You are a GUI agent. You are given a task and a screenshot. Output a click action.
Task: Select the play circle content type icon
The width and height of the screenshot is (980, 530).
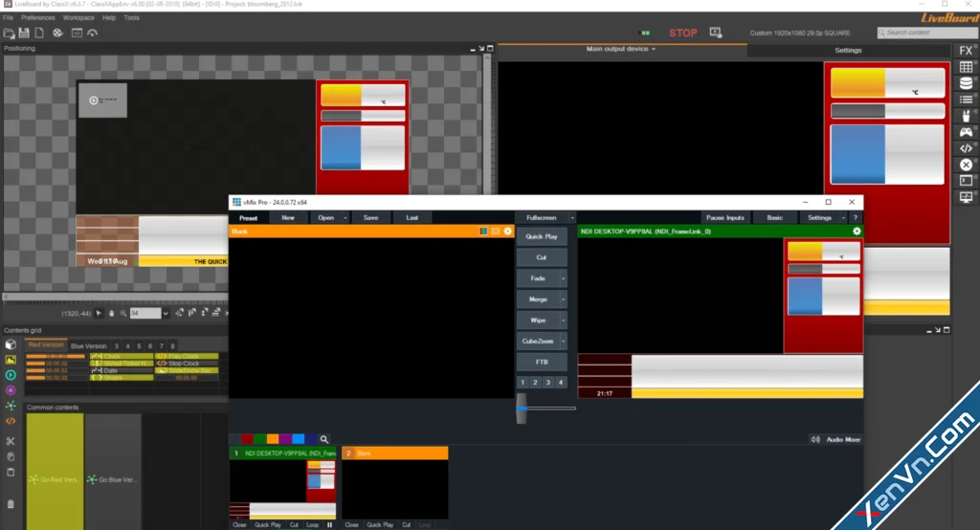tap(11, 375)
